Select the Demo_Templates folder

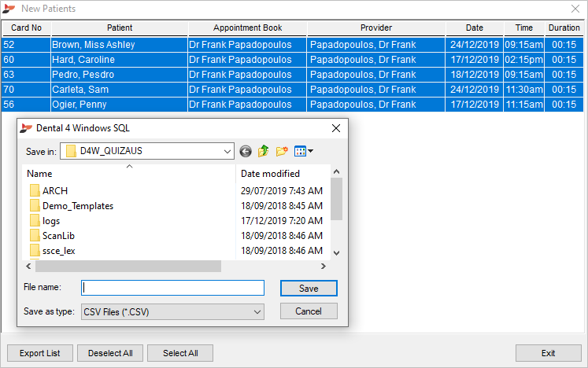(77, 205)
